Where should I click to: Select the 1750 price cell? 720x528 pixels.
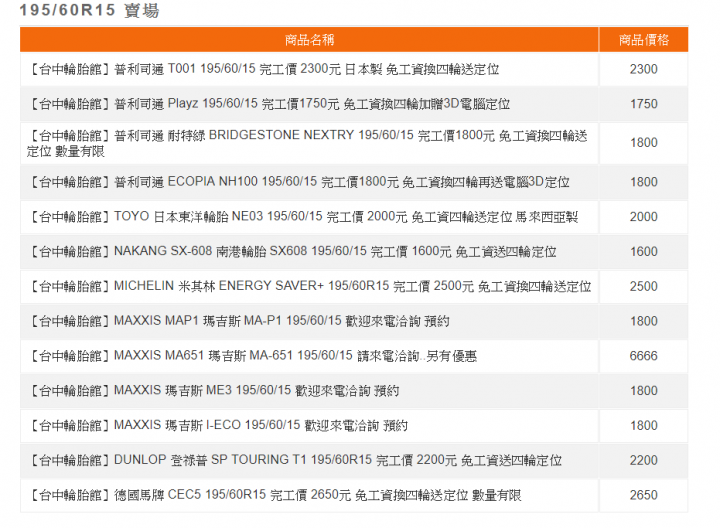coord(644,104)
